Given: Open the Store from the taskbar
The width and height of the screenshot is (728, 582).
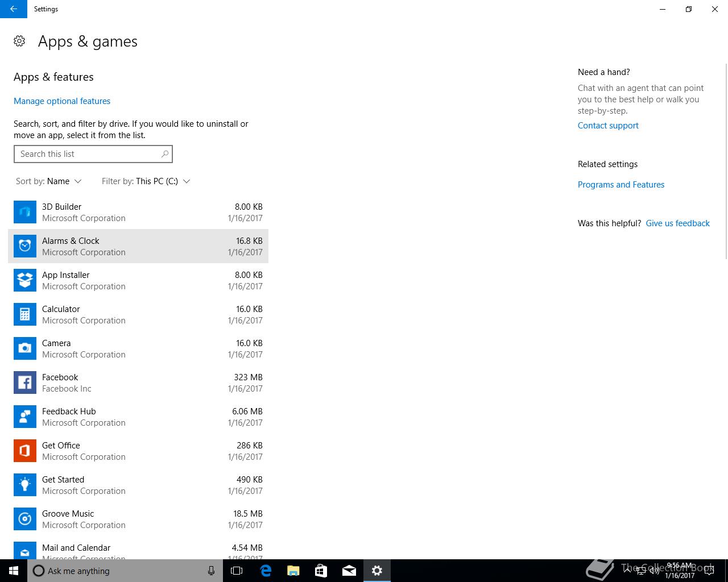Looking at the screenshot, I should point(321,571).
